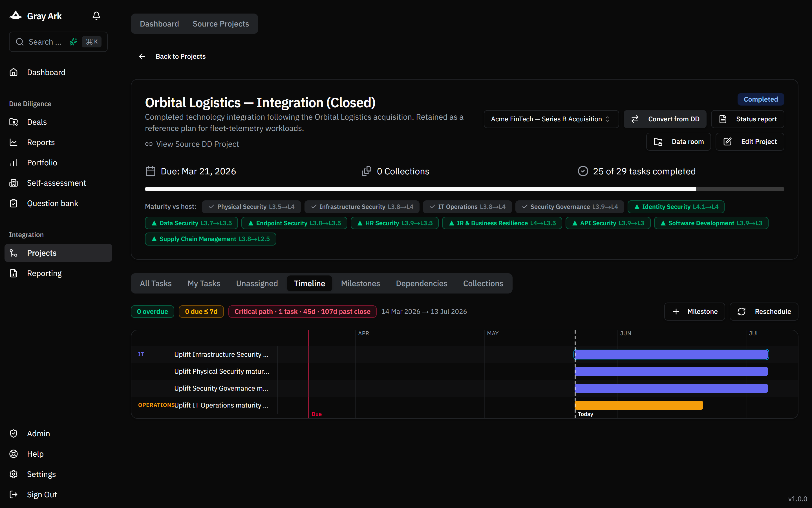Click the 0 due ≤ 7d badge
The image size is (812, 508).
(201, 312)
